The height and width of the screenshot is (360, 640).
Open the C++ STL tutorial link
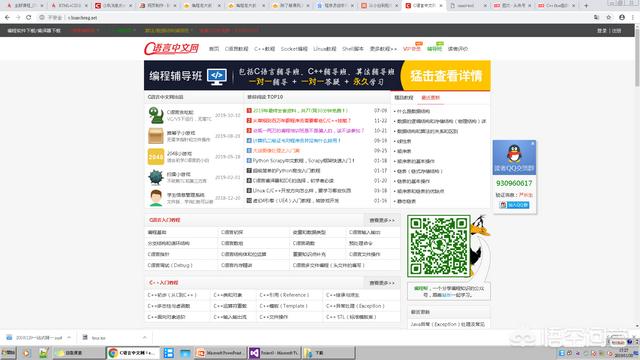click(351, 317)
